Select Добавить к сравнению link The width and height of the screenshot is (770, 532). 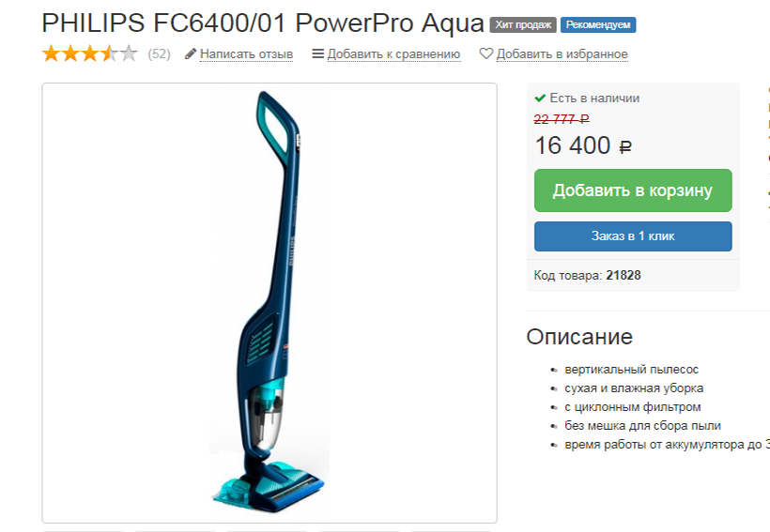(393, 53)
